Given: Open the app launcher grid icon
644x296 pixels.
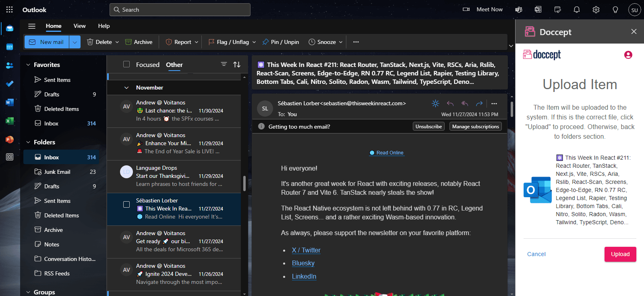Looking at the screenshot, I should click(10, 10).
